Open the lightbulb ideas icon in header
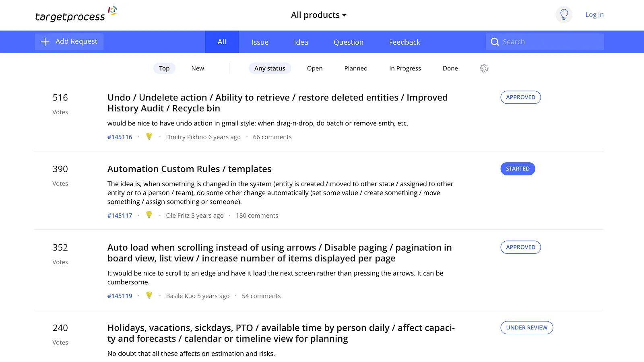This screenshot has height=362, width=644. click(x=564, y=15)
